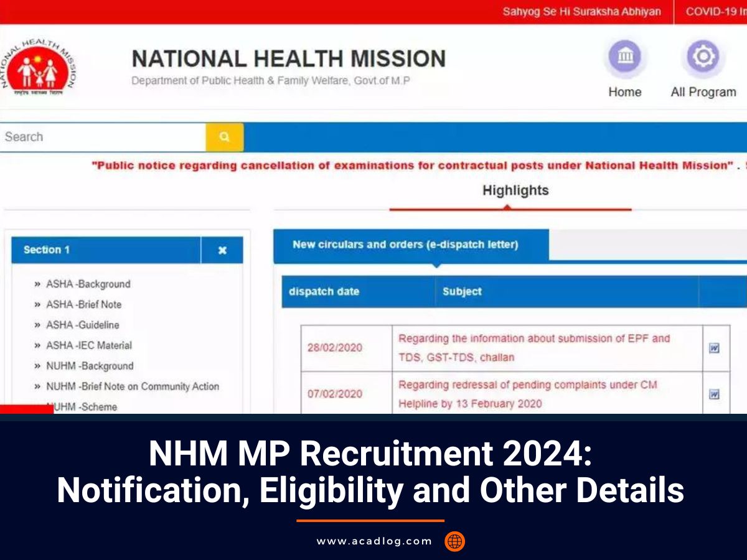The height and width of the screenshot is (560, 747).
Task: Open the Section 1 header
Action: pyautogui.click(x=106, y=250)
